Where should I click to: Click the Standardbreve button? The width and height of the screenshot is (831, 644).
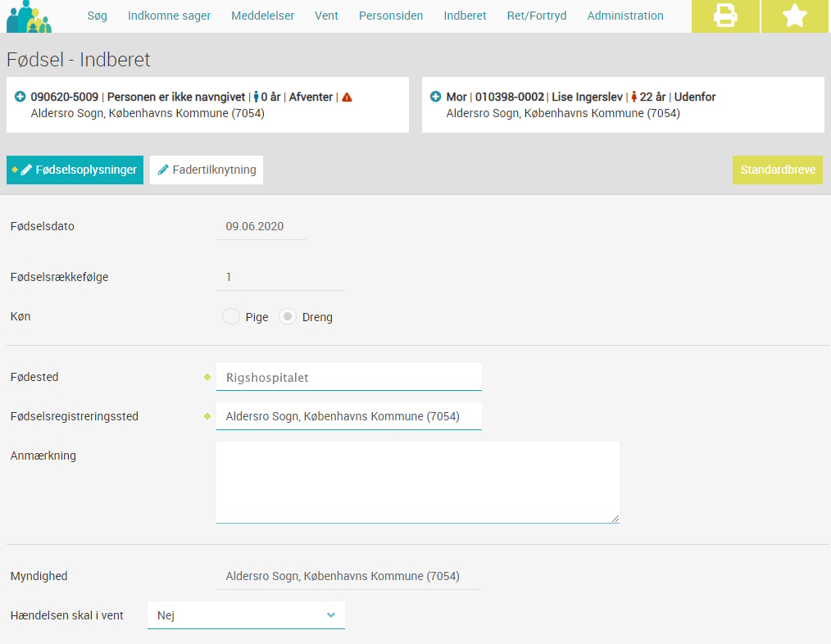click(778, 170)
